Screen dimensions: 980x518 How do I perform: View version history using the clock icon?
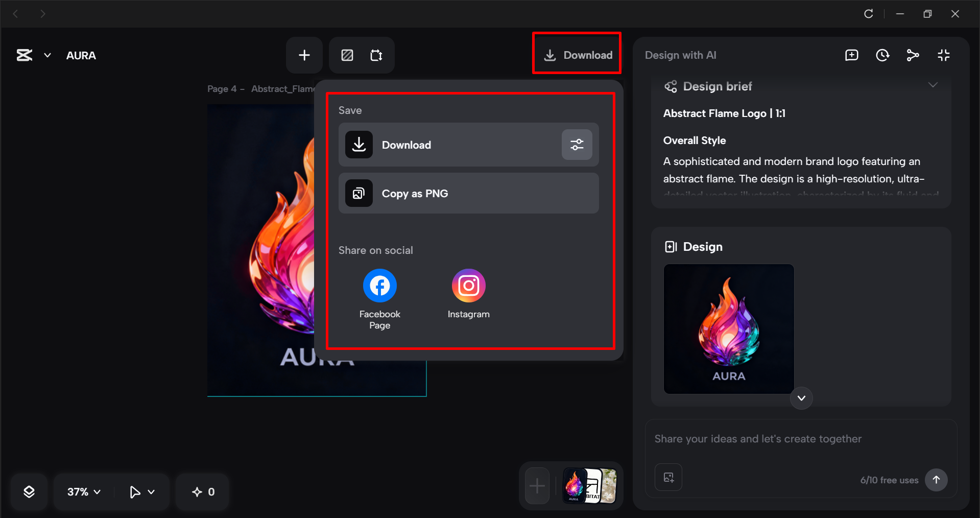(882, 55)
